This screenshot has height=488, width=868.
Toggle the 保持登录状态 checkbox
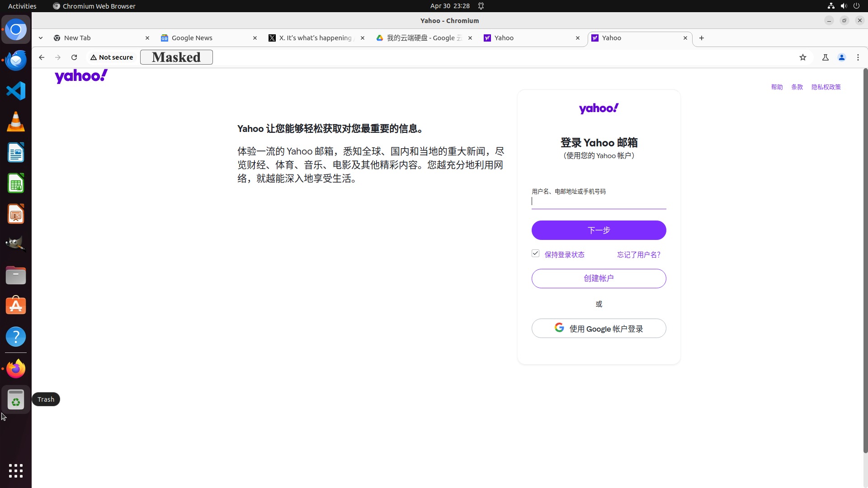pyautogui.click(x=536, y=253)
